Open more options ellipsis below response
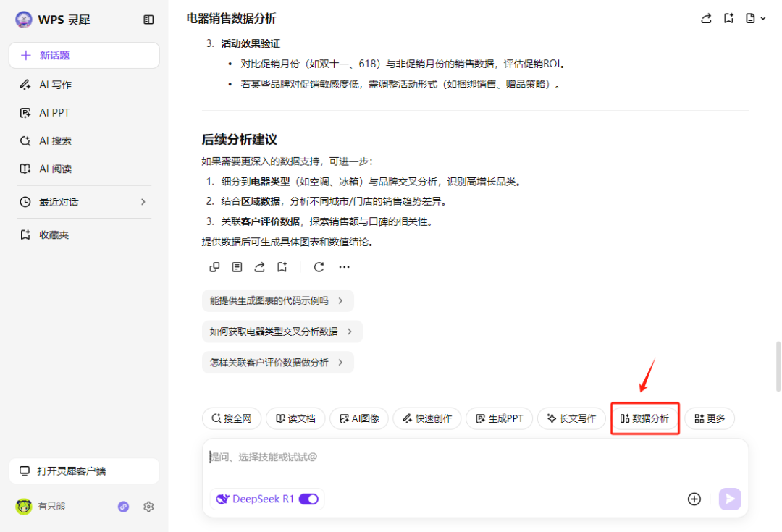 (344, 267)
